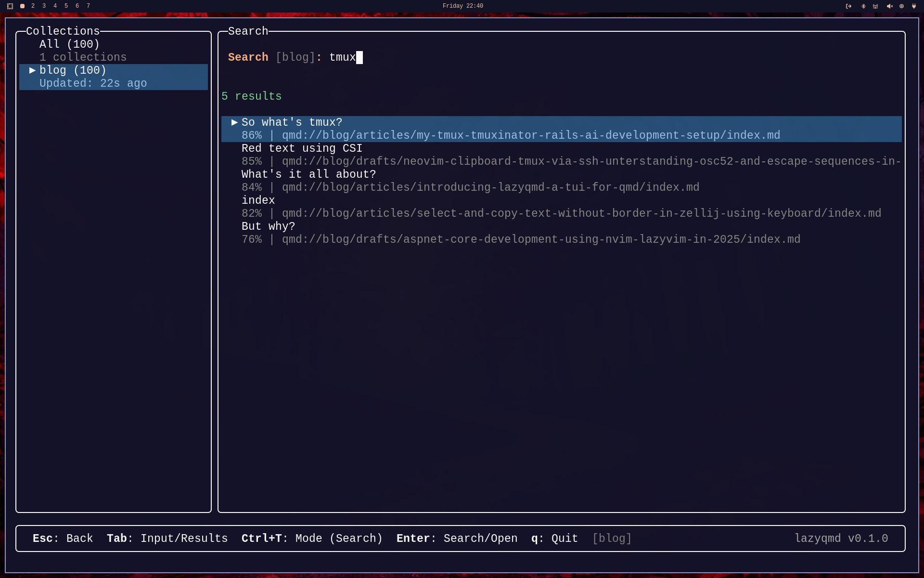Open Bluetooth status icon in top bar
Viewport: 924px width, 578px height.
pos(863,6)
